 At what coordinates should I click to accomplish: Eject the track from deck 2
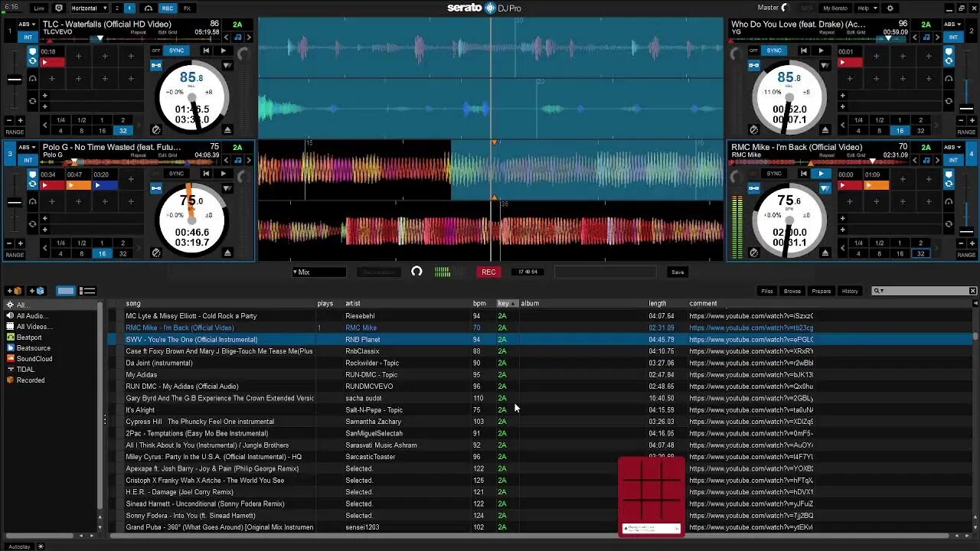click(825, 129)
